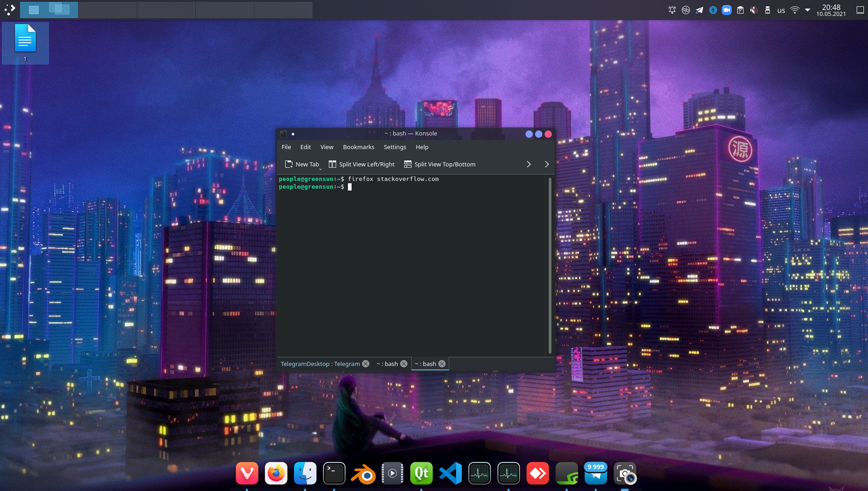Expand the first toolbar overflow chevron
Screen dimensions: 868x491
point(529,164)
